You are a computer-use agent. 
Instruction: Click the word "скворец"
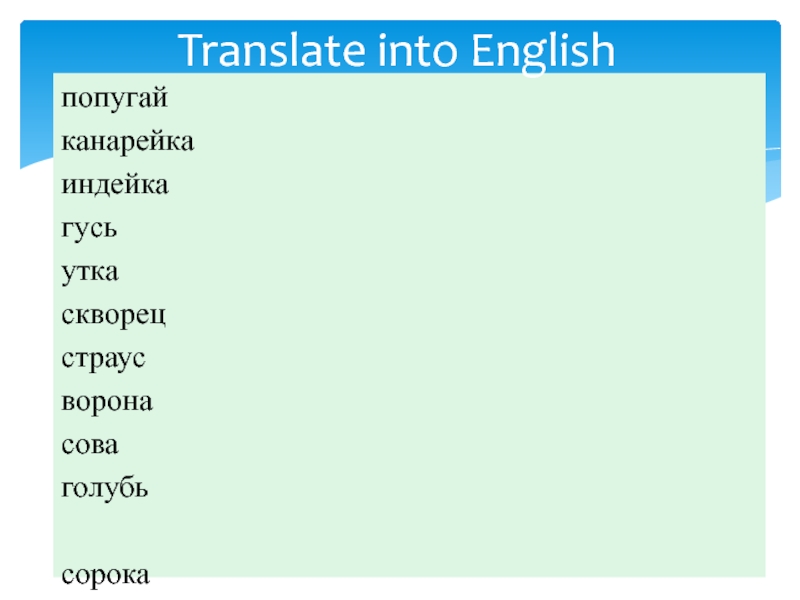pyautogui.click(x=114, y=316)
